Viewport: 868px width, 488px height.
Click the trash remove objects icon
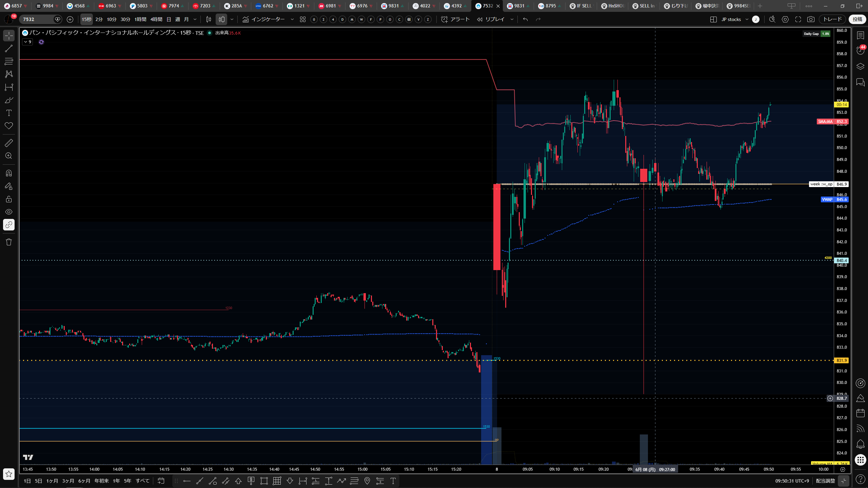pos(9,242)
